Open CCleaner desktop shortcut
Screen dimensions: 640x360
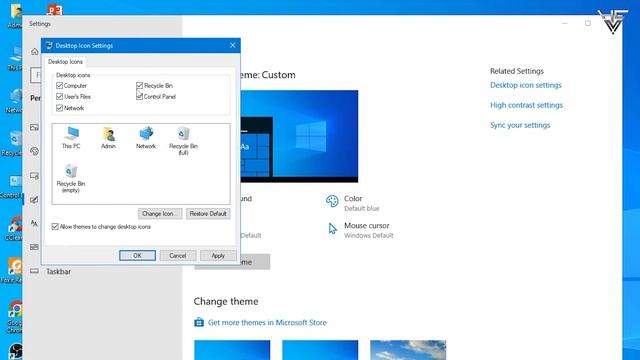[x=15, y=228]
